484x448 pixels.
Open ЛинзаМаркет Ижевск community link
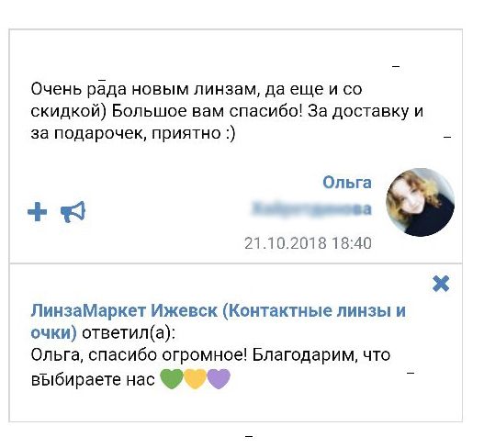[x=218, y=310]
